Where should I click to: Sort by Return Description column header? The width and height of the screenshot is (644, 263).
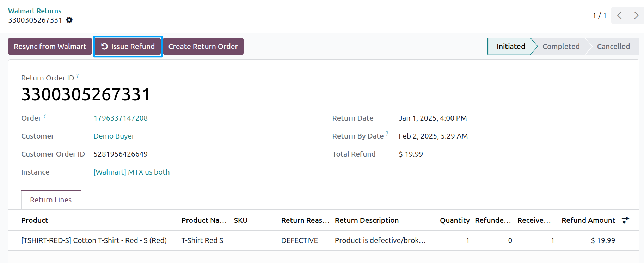[367, 220]
